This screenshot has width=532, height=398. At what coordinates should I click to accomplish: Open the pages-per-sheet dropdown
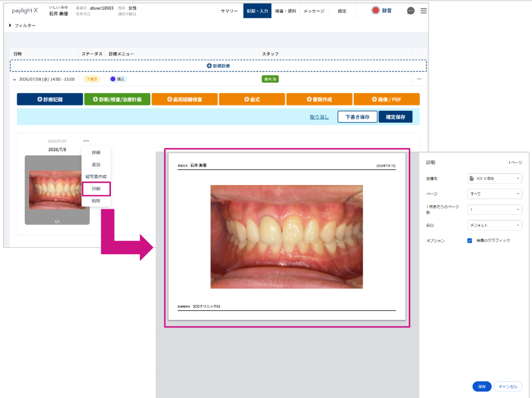[494, 210]
